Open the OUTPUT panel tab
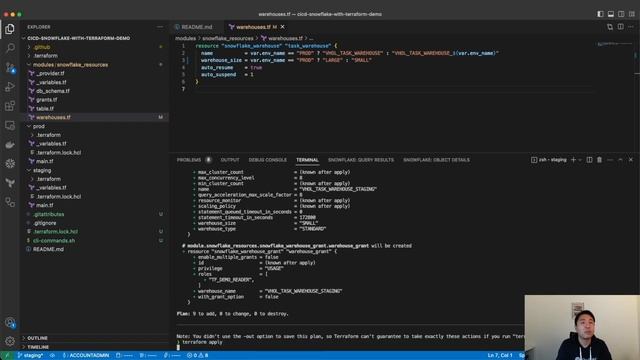 point(230,160)
